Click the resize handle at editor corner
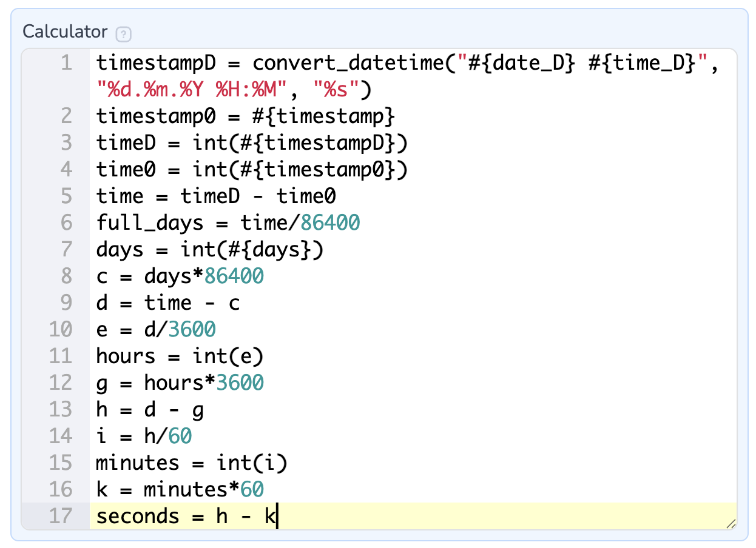This screenshot has width=756, height=548. click(x=731, y=523)
